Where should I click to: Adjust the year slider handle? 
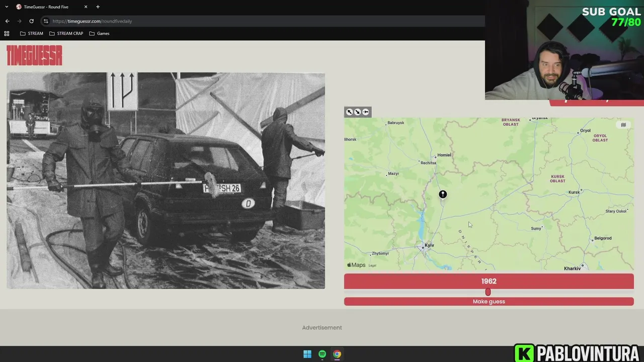point(488,292)
